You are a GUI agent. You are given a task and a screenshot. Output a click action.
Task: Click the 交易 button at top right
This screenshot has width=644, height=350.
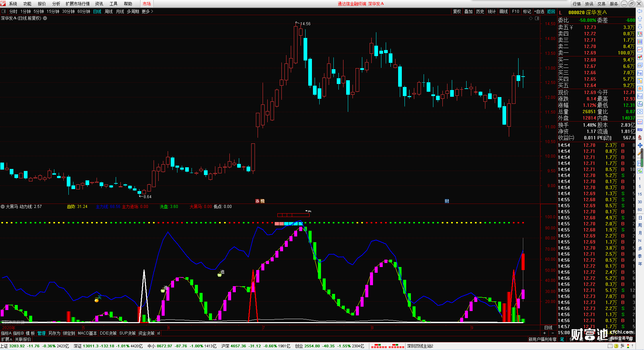click(x=601, y=4)
